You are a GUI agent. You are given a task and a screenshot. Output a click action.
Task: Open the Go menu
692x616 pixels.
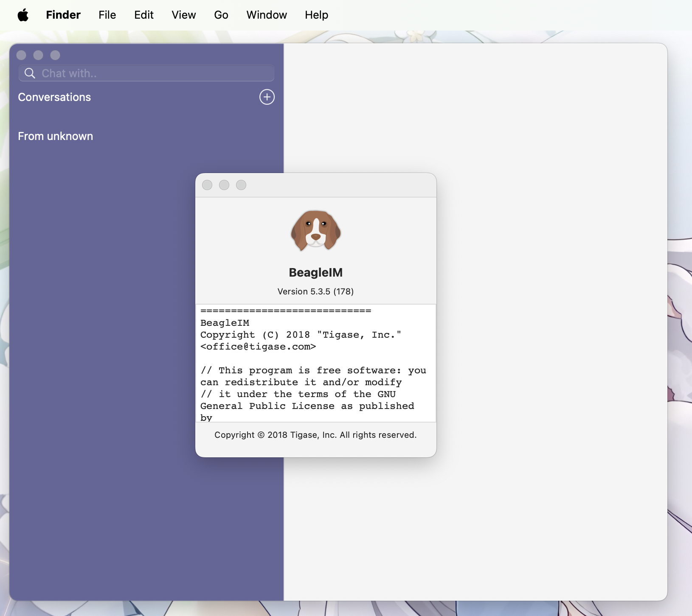221,15
